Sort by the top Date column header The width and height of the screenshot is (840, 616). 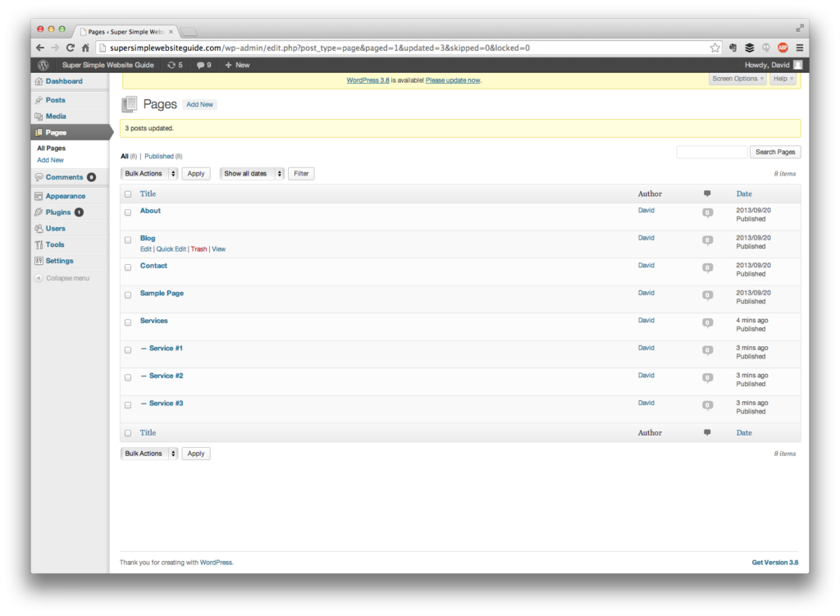coord(743,194)
